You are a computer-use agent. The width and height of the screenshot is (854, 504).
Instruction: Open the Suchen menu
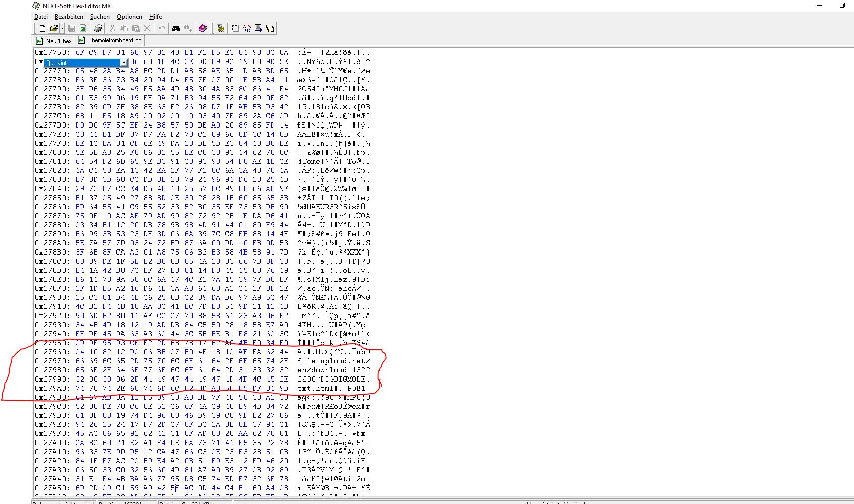pyautogui.click(x=100, y=17)
